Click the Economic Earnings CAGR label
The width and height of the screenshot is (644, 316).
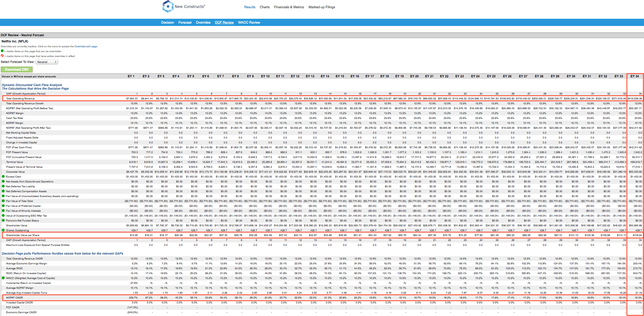(x=21, y=312)
